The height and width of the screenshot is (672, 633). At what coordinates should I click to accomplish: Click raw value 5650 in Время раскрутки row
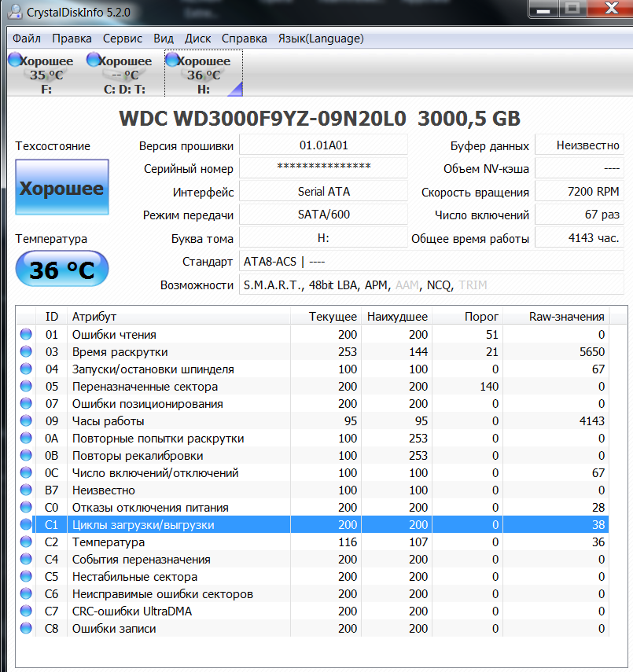(592, 352)
